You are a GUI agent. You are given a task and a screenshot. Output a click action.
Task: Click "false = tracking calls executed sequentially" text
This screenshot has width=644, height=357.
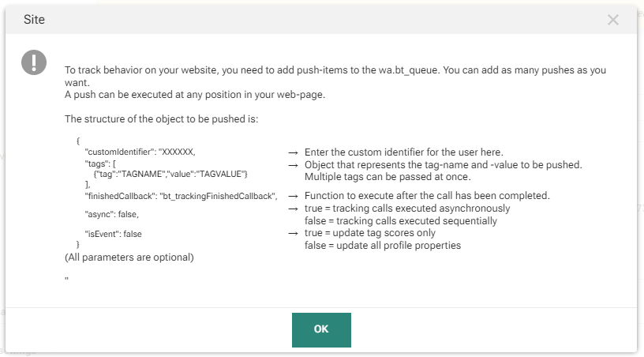401,221
